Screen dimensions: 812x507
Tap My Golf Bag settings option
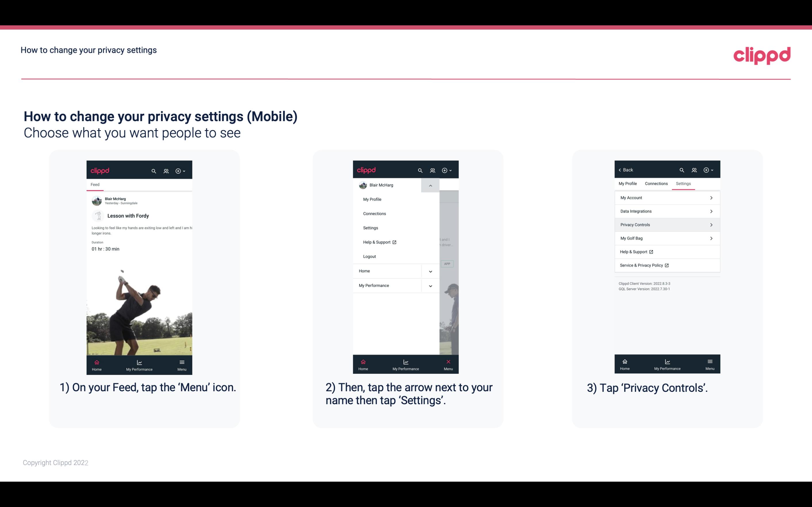pos(667,238)
